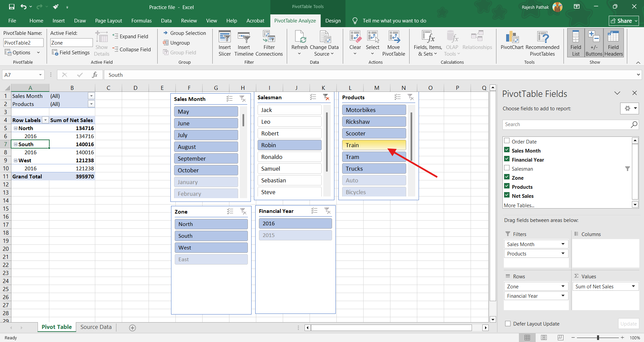Viewport: 644px width, 342px height.
Task: Collapse the North row group
Action: 15,128
